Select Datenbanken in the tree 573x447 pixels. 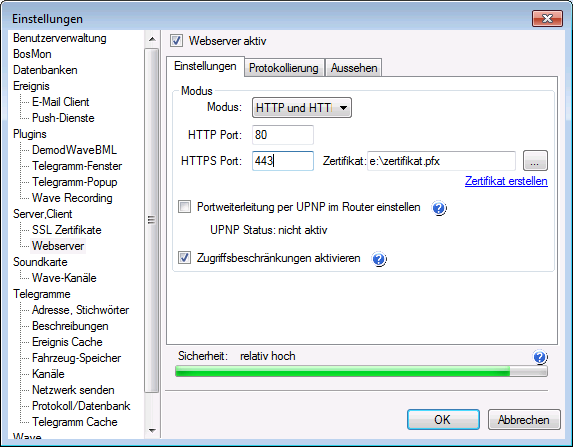pyautogui.click(x=45, y=70)
